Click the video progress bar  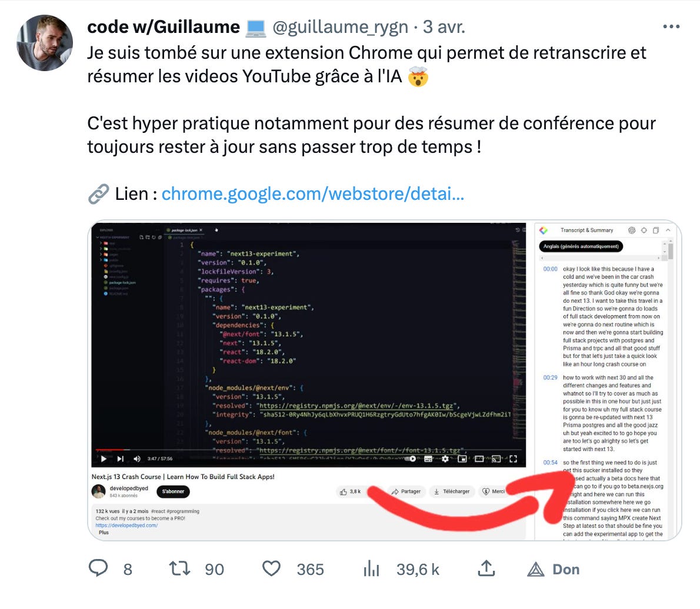tap(308, 449)
